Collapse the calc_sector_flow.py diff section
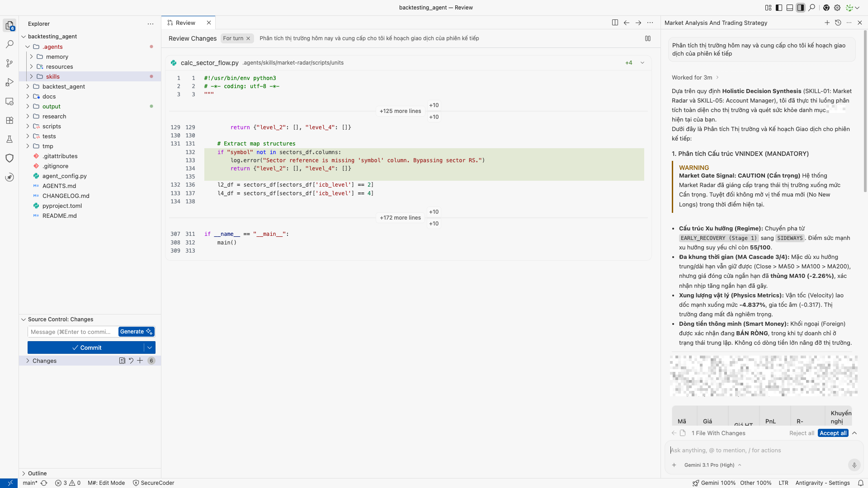 642,63
